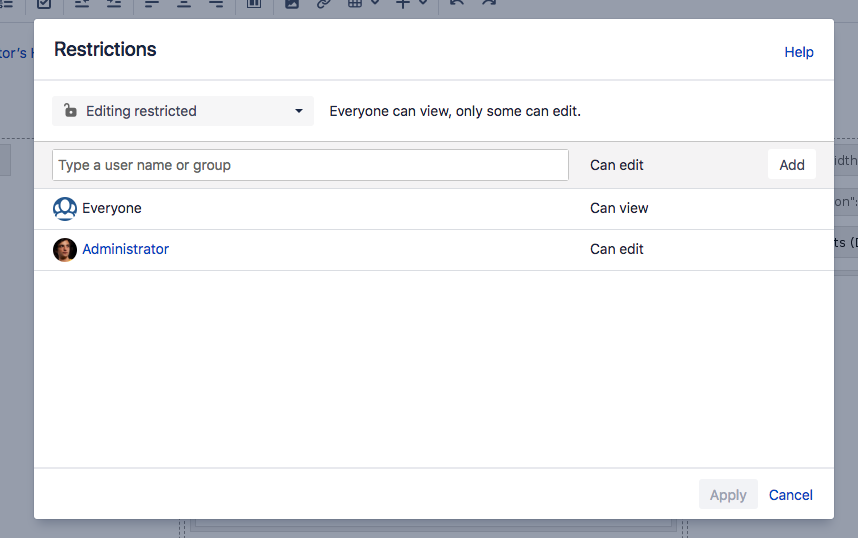Click the insert image toolbar icon
The image size is (858, 538).
[x=292, y=4]
